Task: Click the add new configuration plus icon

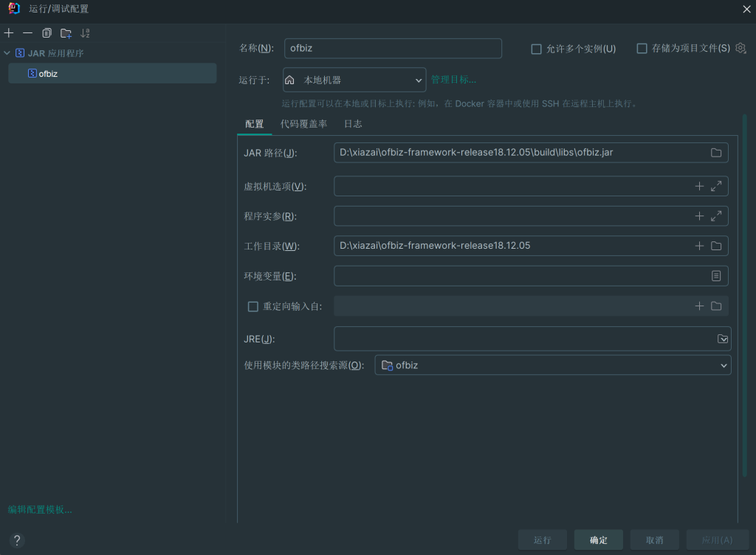Action: click(x=9, y=33)
